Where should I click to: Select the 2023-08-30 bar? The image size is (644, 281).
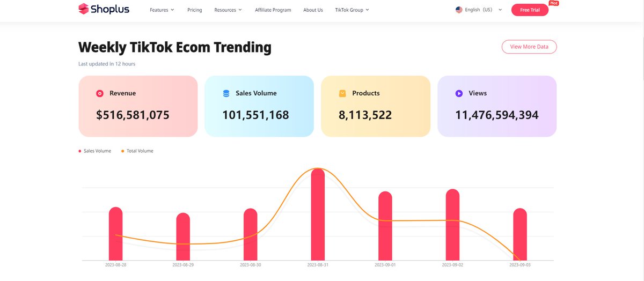(251, 234)
